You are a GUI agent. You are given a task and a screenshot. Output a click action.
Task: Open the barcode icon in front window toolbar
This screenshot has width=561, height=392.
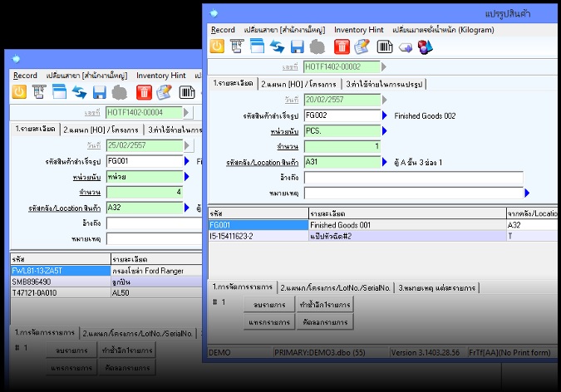[384, 47]
